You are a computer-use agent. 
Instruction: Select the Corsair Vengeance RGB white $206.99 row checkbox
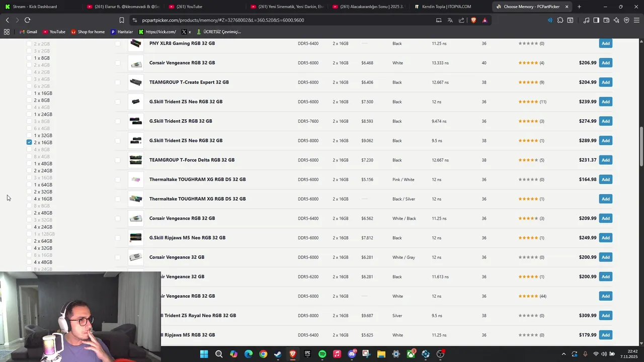(x=118, y=63)
